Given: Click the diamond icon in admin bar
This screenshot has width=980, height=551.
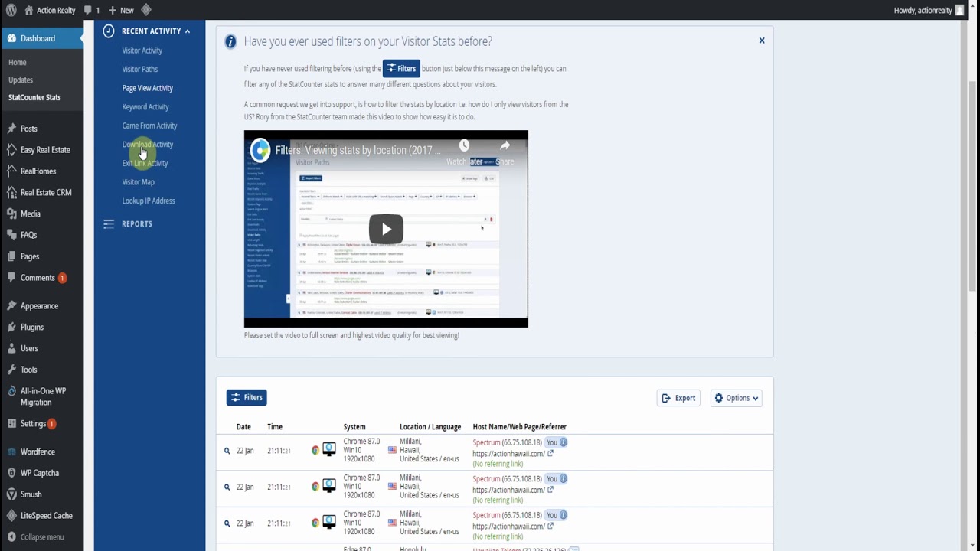Looking at the screenshot, I should [146, 10].
